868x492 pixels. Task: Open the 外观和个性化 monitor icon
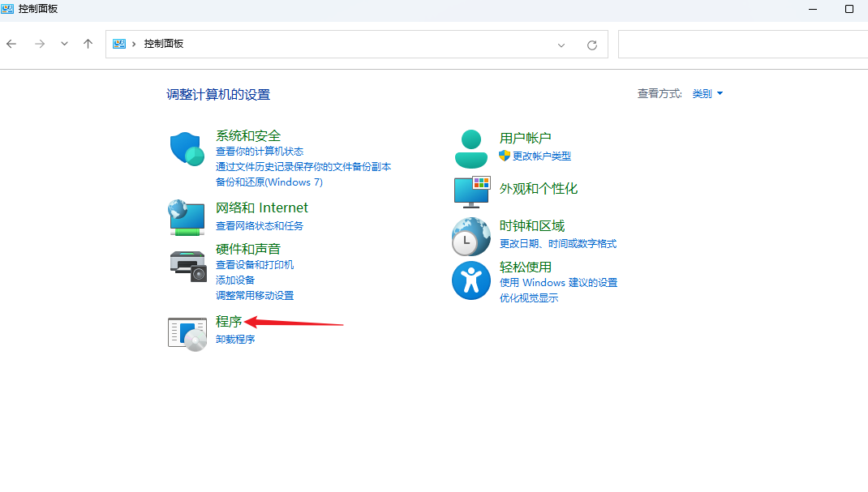coord(471,192)
